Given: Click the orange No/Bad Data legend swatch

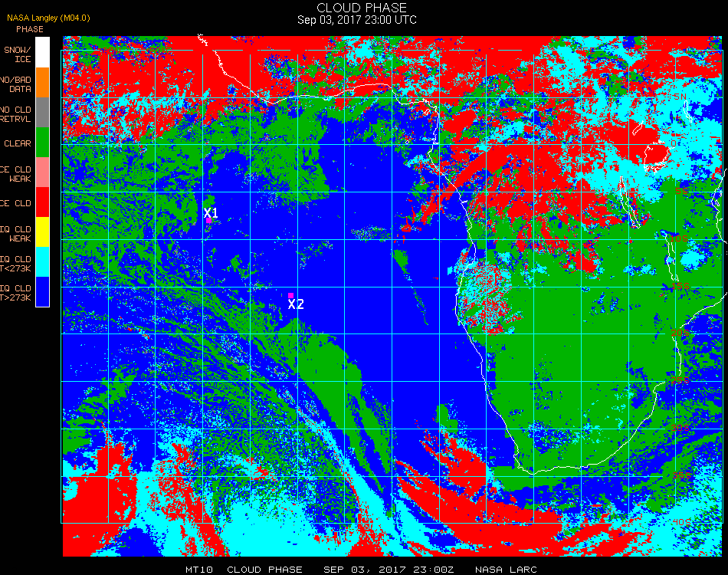Looking at the screenshot, I should pos(42,83).
